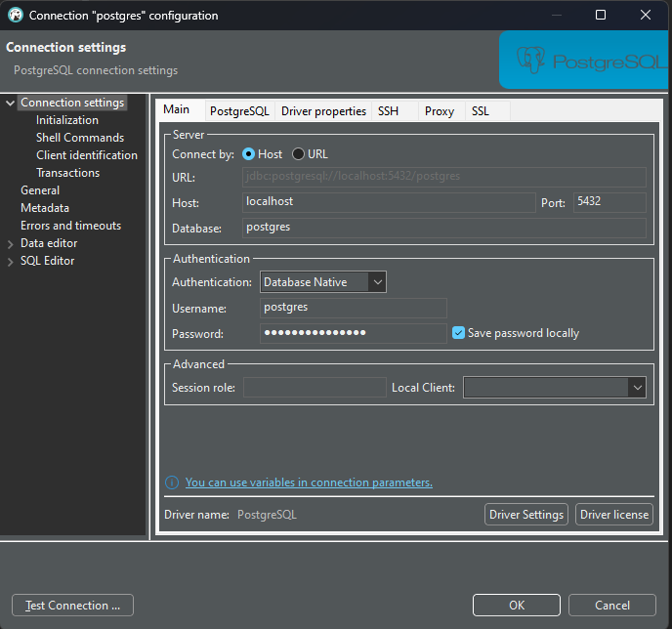This screenshot has width=672, height=629.
Task: Click the Cancel button
Action: [612, 605]
